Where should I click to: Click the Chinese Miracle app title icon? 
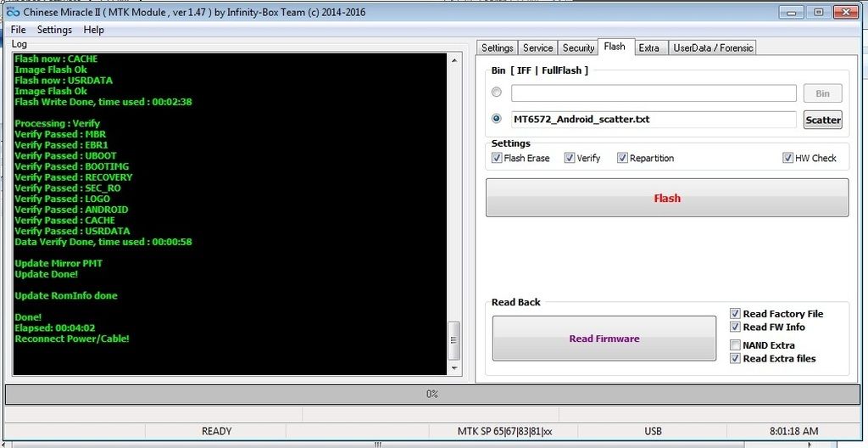click(12, 12)
